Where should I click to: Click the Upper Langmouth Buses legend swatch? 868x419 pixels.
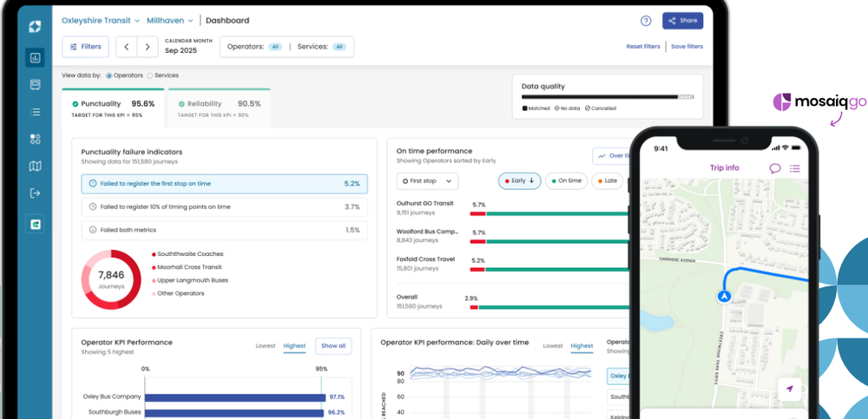click(154, 280)
